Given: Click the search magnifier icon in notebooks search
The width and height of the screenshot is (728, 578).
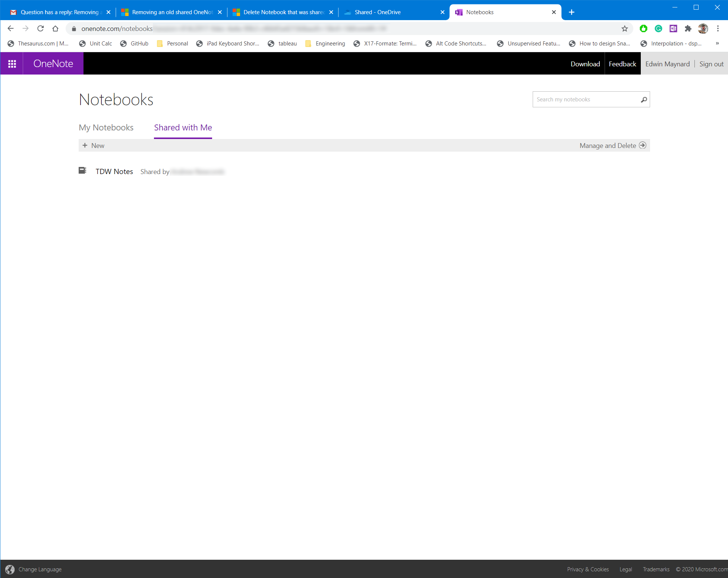Looking at the screenshot, I should tap(644, 100).
